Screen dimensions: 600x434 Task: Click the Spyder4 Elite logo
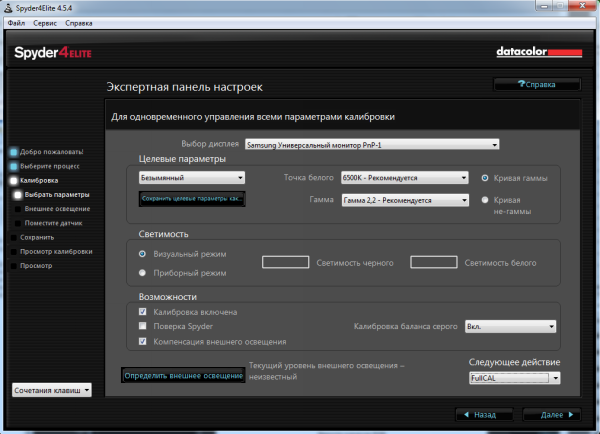tap(53, 52)
